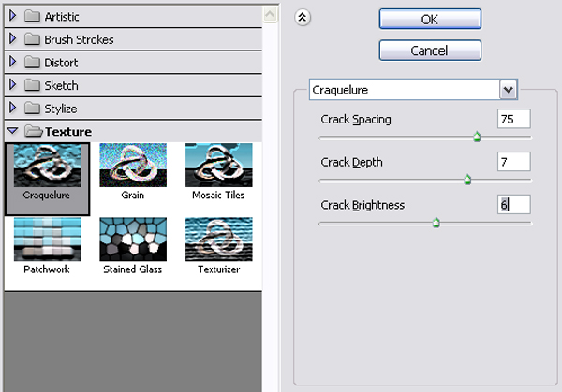Expand the Sketch folder triangle
Viewport: 562px width, 392px height.
(12, 84)
